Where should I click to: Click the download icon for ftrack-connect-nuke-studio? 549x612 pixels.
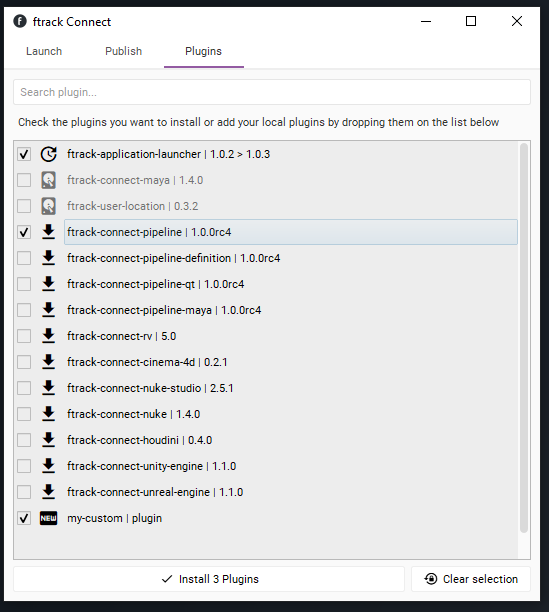point(48,388)
